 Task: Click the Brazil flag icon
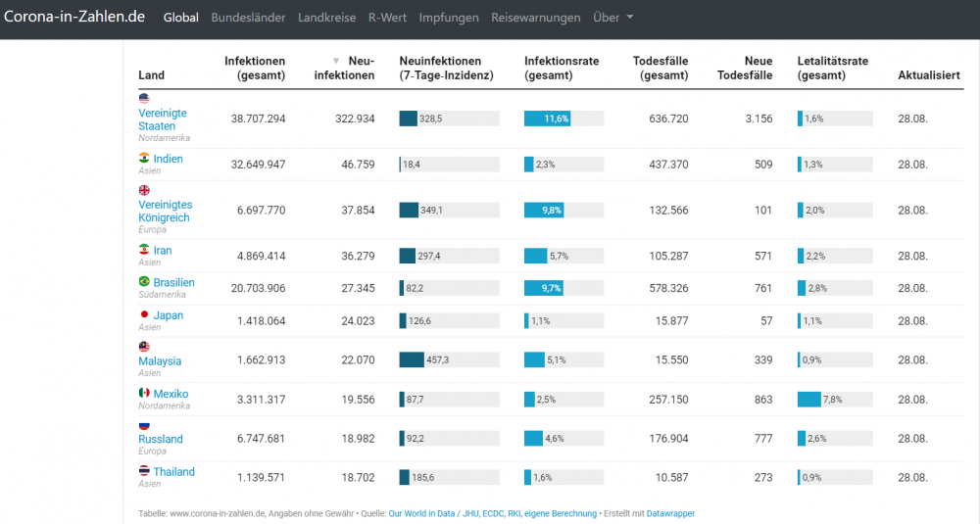[144, 282]
